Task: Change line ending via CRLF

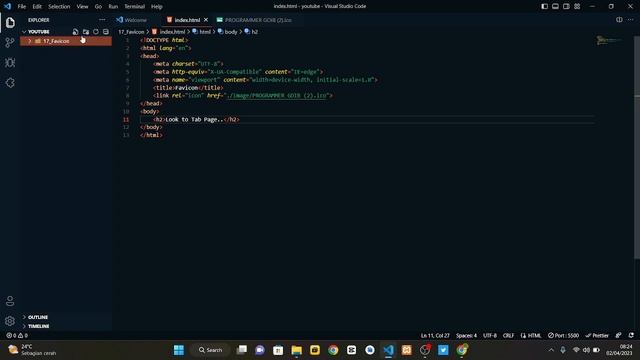Action: (x=508, y=335)
